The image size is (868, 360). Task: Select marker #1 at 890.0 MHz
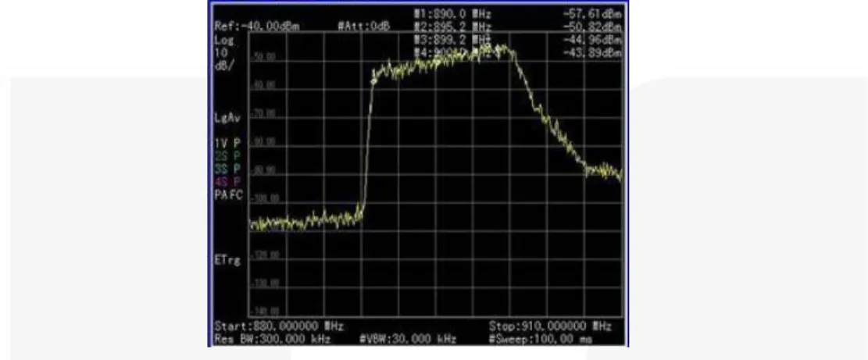452,14
